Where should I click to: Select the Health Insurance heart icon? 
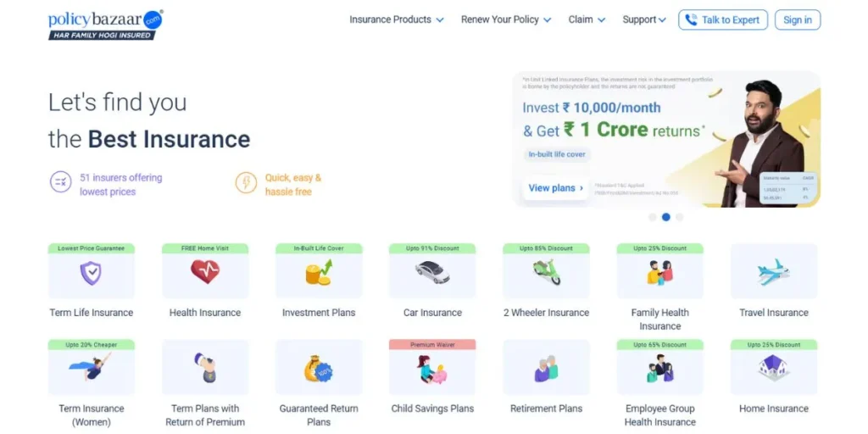tap(205, 272)
